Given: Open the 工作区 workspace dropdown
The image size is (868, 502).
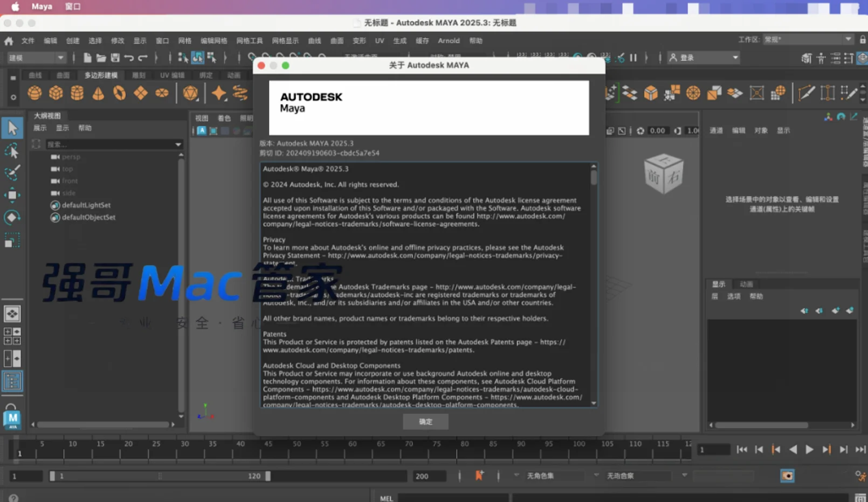Looking at the screenshot, I should click(808, 39).
